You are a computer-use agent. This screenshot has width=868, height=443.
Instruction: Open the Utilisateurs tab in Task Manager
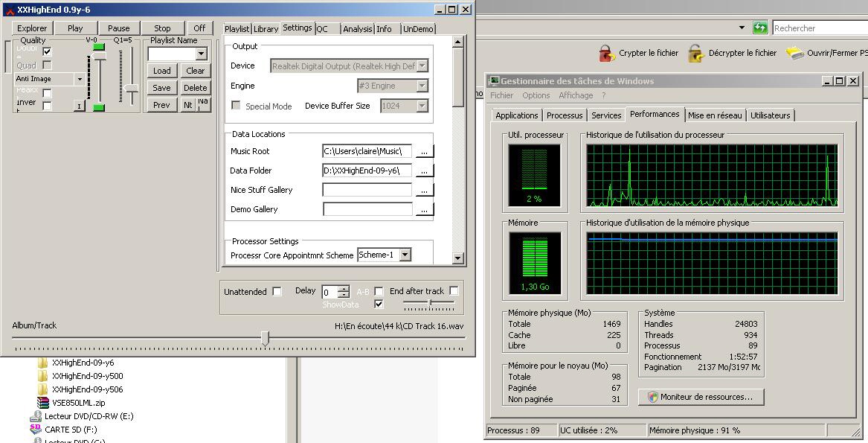click(771, 115)
